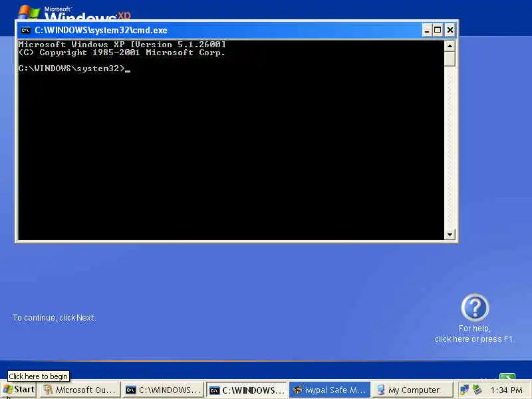
Task: Minimize the cmd.exe window
Action: [427, 30]
